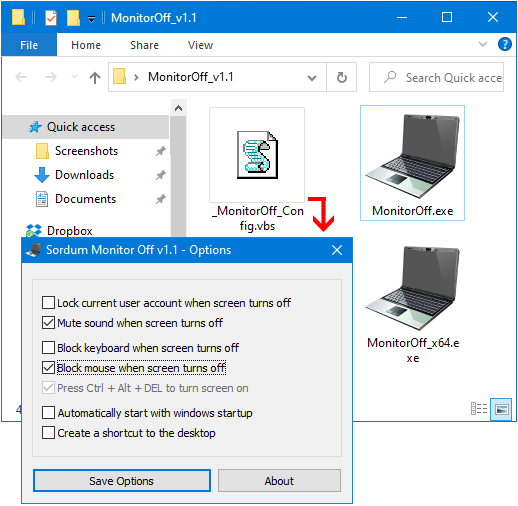Uncheck Mute sound when screen turns off
This screenshot has height=506, width=518.
tap(49, 323)
